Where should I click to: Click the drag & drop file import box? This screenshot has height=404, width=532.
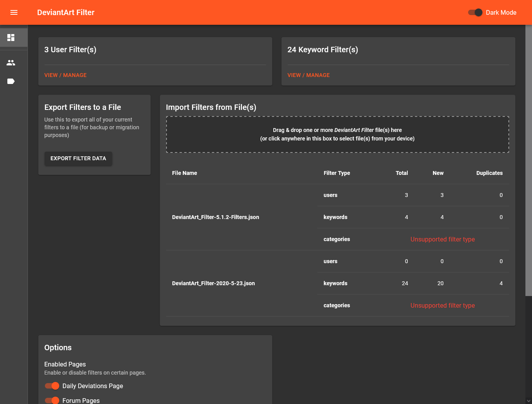337,134
